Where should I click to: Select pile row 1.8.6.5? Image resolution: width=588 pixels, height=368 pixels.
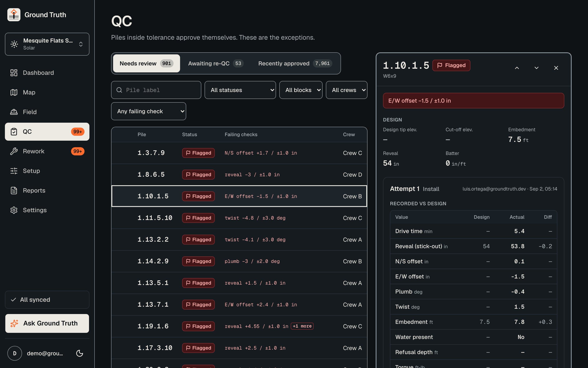[239, 175]
